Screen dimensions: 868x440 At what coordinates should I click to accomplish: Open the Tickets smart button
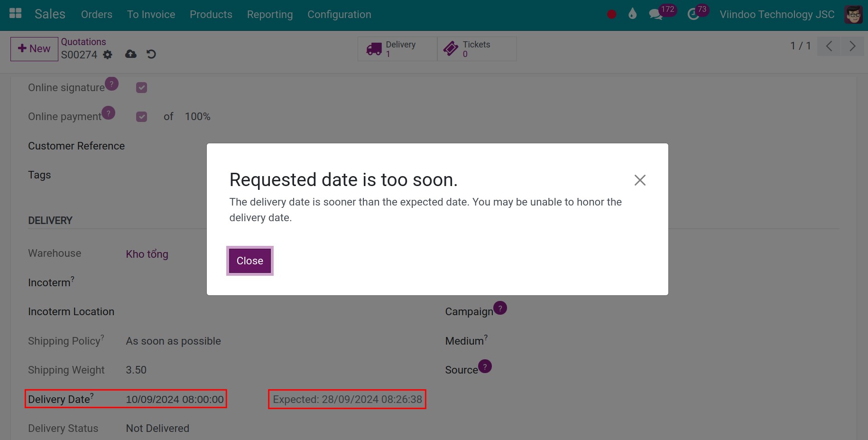(x=477, y=49)
